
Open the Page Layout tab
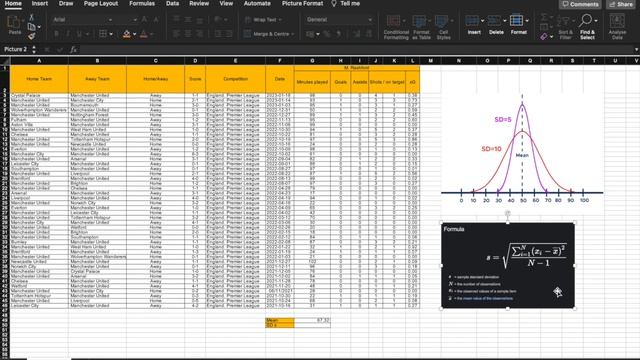tap(101, 3)
